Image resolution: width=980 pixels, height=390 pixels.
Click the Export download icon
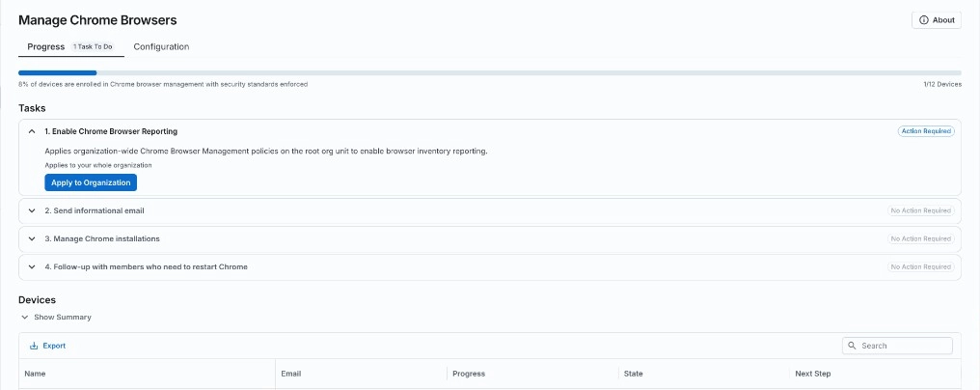[x=34, y=346]
